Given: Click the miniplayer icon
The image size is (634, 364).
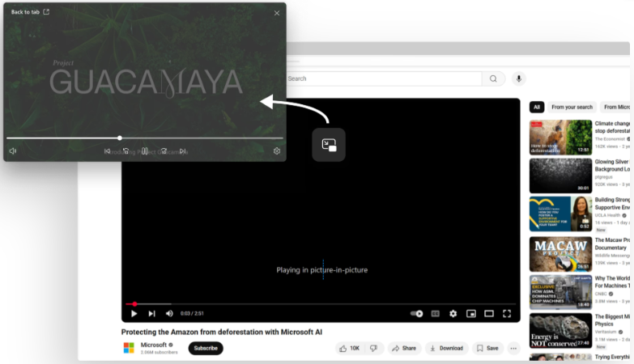Looking at the screenshot, I should coord(471,314).
